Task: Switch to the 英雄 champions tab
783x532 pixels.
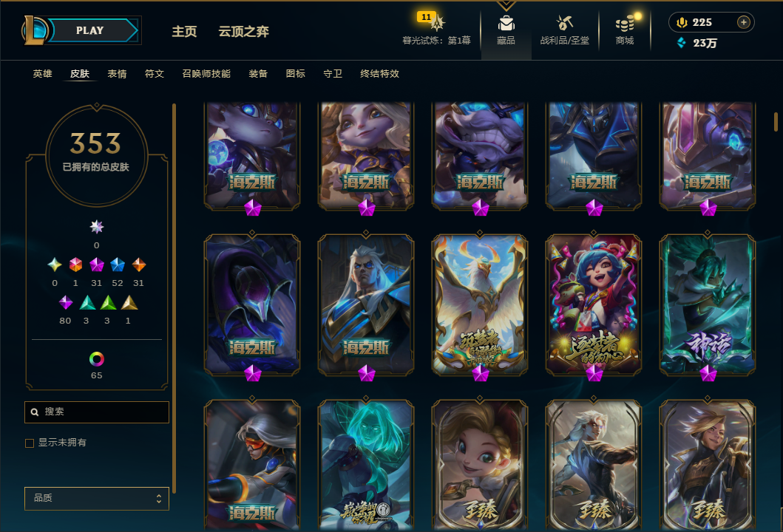Action: (42, 74)
